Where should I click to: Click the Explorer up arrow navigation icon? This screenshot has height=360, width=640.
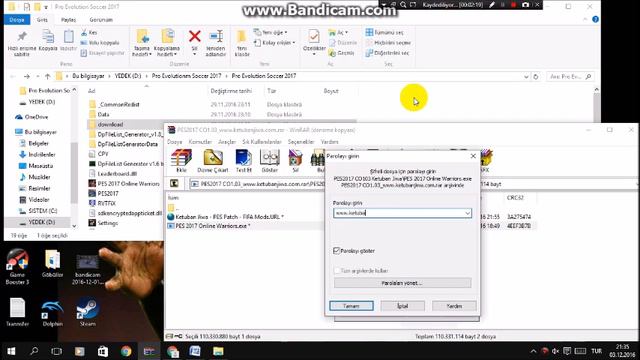pyautogui.click(x=47, y=76)
